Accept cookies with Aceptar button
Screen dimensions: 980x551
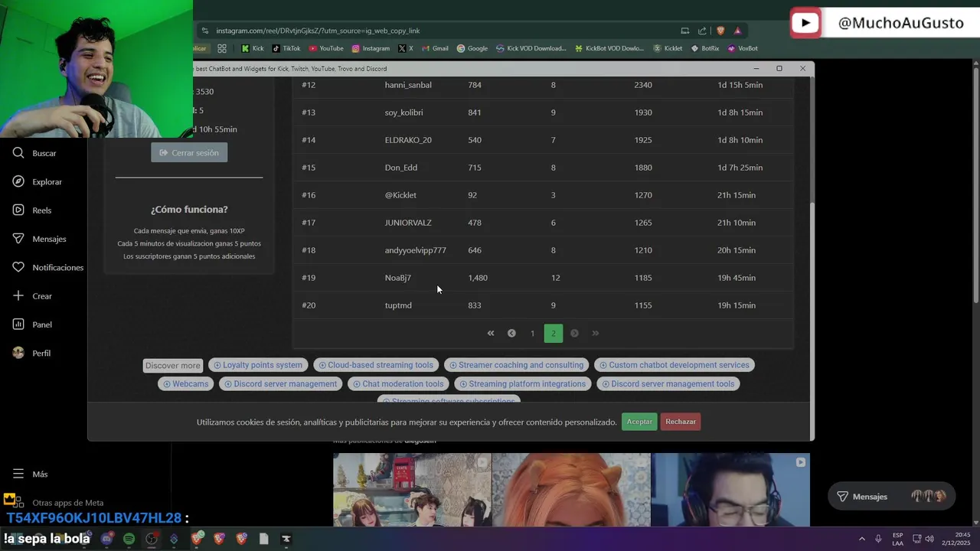coord(639,422)
